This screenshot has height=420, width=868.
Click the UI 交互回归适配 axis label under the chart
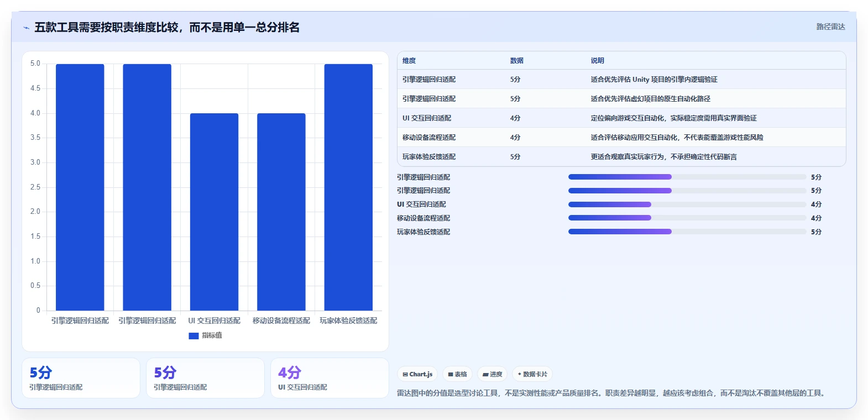pyautogui.click(x=214, y=321)
